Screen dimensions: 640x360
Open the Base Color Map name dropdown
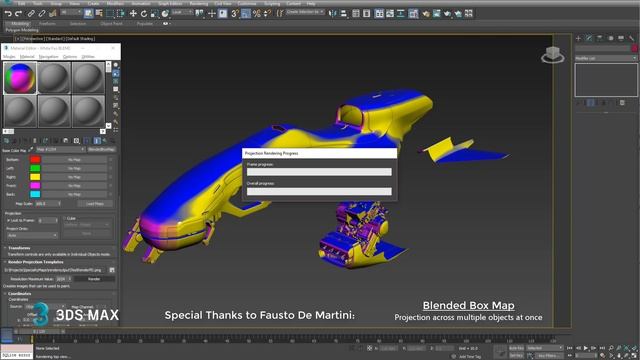tap(60, 149)
